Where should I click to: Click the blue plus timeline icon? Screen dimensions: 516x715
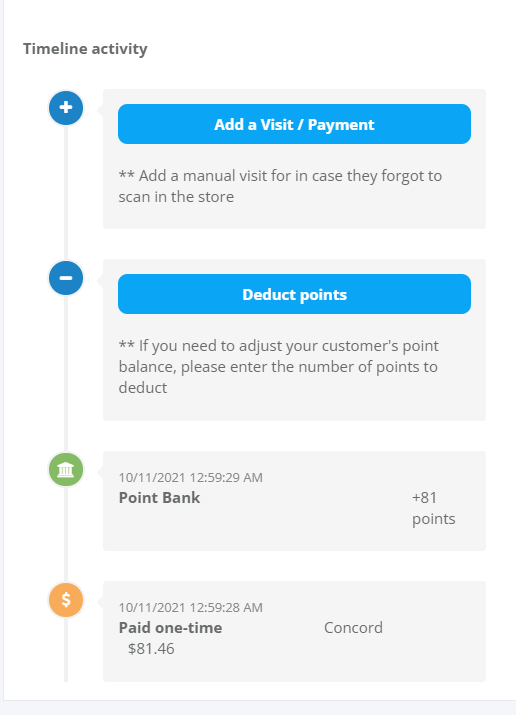coord(66,108)
